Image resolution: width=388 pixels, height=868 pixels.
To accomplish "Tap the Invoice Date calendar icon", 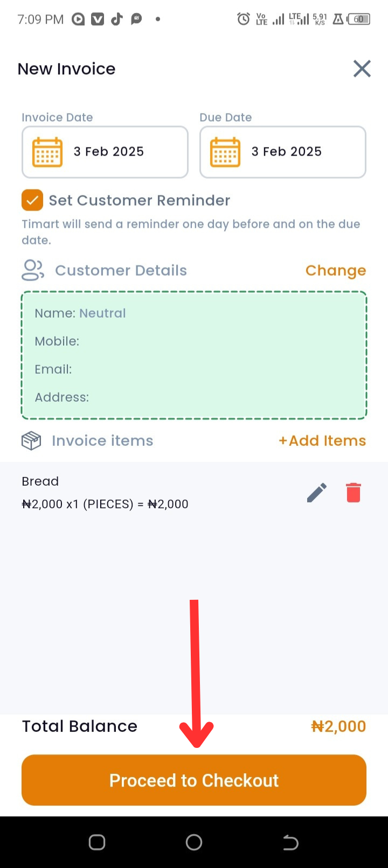I will click(x=47, y=152).
